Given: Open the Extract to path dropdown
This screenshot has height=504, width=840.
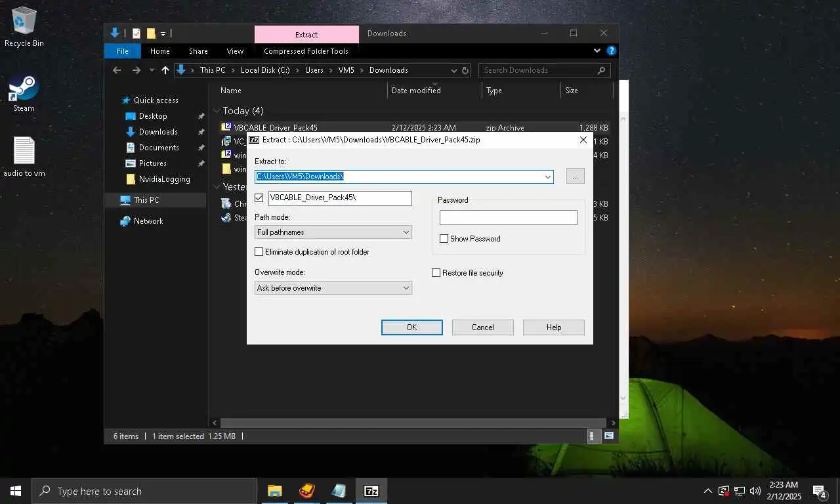Looking at the screenshot, I should tap(547, 177).
